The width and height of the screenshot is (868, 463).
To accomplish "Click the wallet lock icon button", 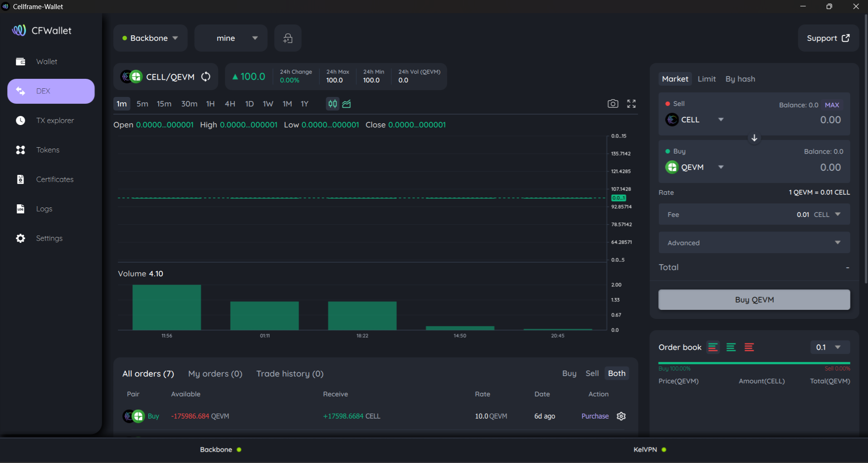I will pyautogui.click(x=288, y=38).
